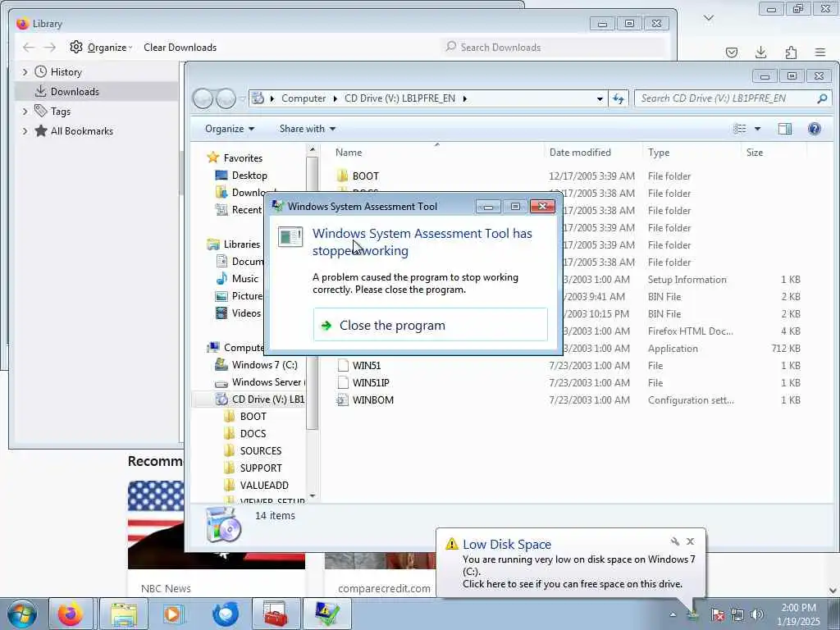Viewport: 840px width, 630px height.
Task: Select Favorites in navigation pane
Action: [243, 158]
